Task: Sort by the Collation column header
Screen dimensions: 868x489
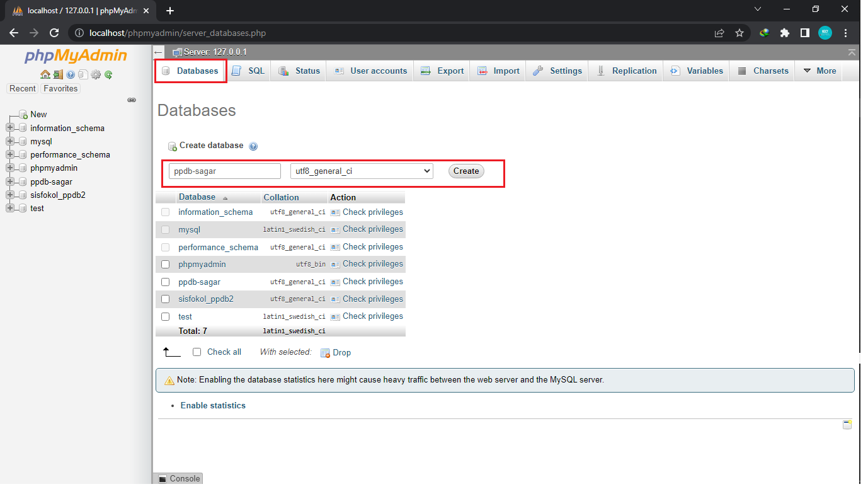Action: pos(281,198)
